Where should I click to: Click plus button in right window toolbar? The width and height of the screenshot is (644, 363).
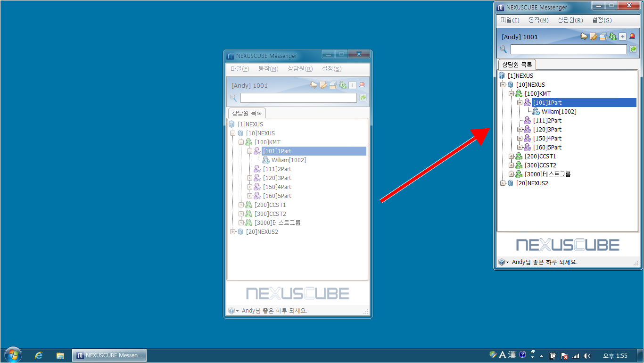coord(622,36)
